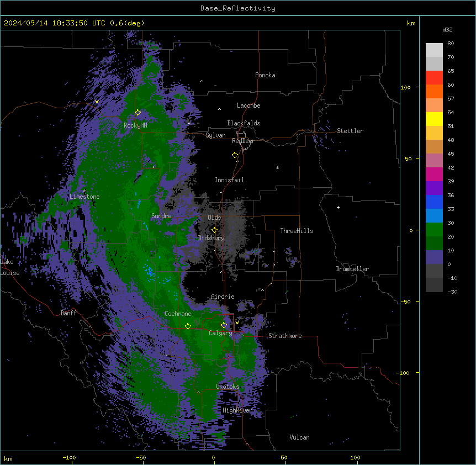The image size is (476, 465).
Task: Click the Limestone label
Action: click(84, 197)
